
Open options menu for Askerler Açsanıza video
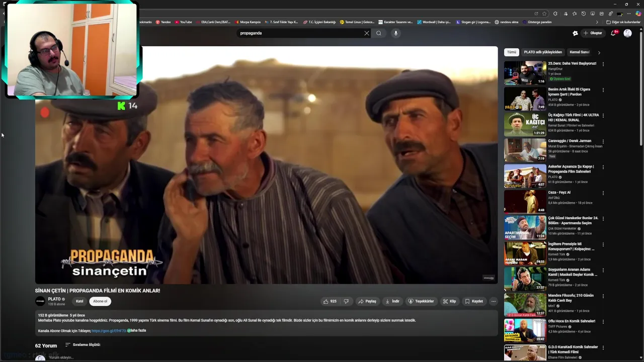(603, 167)
